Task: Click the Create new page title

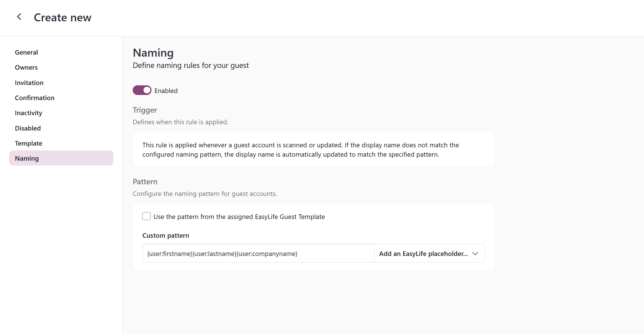Action: 63,18
